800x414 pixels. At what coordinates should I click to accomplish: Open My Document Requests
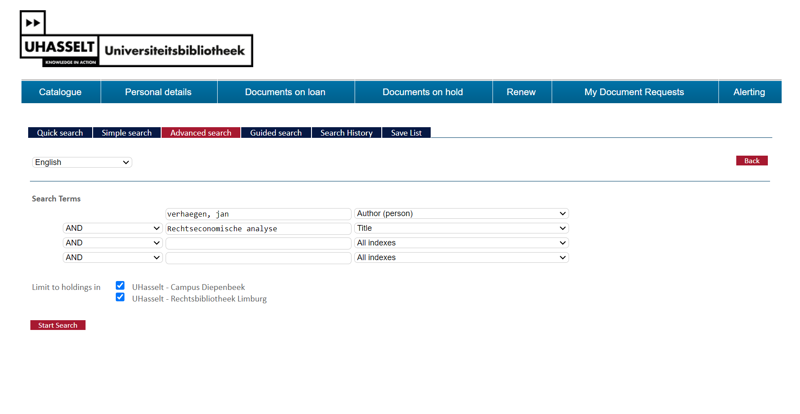coord(634,92)
